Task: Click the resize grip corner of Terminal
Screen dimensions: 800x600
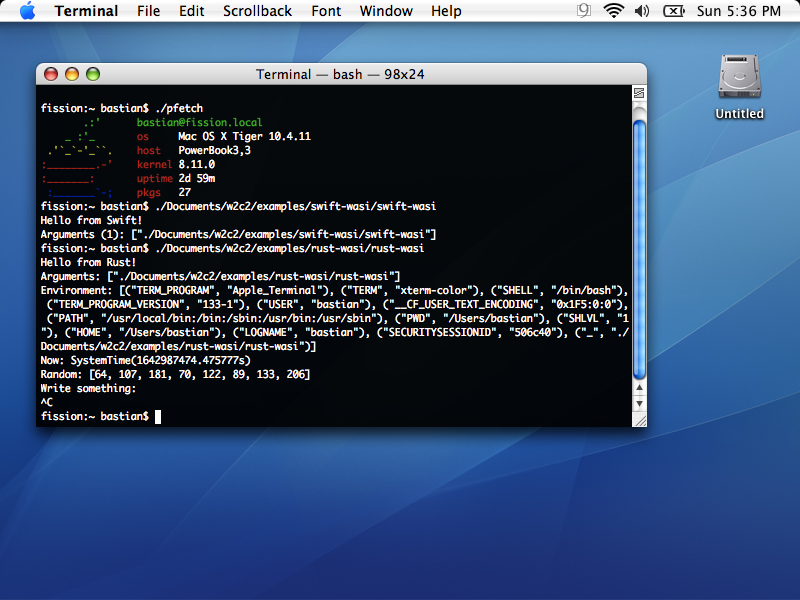Action: [x=639, y=420]
